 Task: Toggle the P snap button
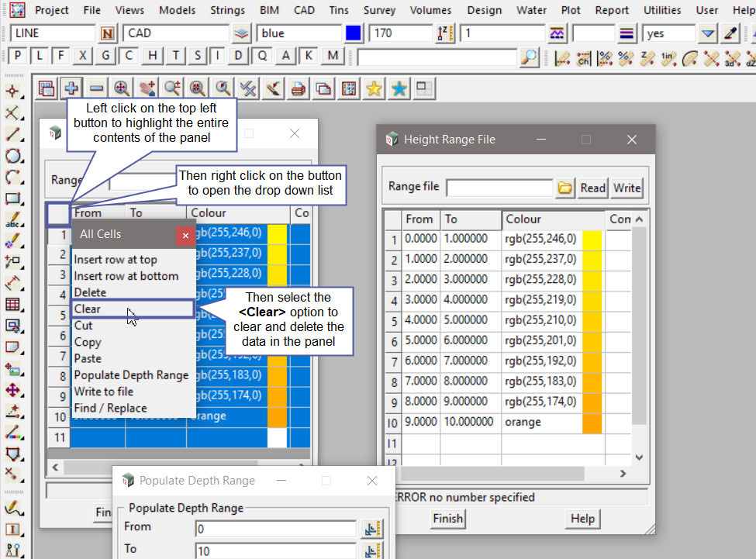18,56
